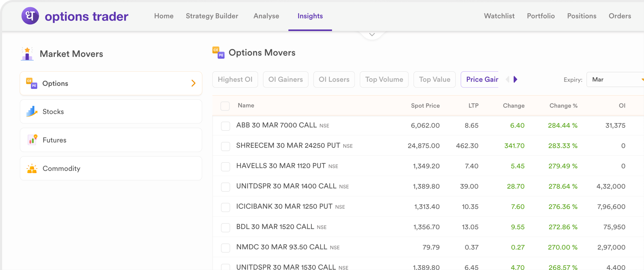
Task: Toggle the select-all checkbox in table header
Action: point(225,106)
